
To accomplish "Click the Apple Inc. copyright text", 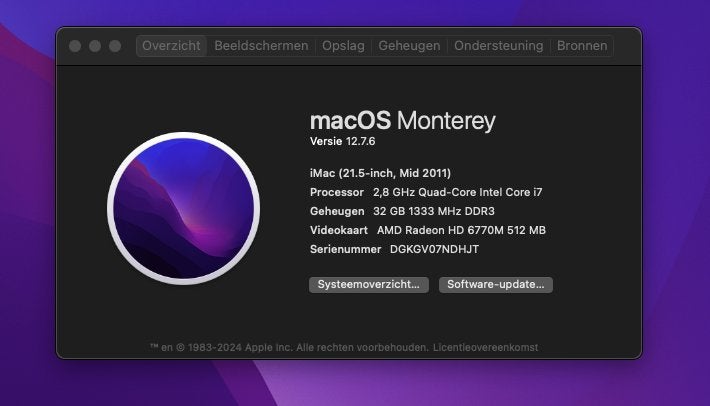I will (x=289, y=348).
